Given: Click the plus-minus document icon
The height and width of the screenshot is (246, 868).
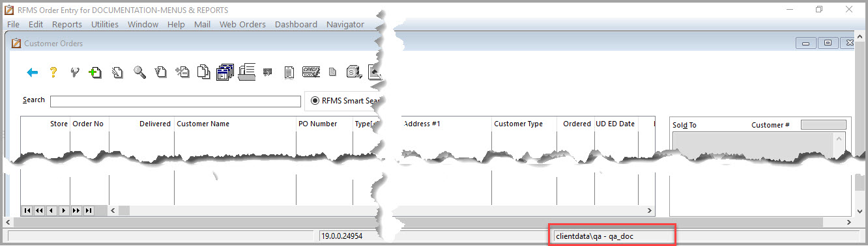Looking at the screenshot, I should coord(182,72).
